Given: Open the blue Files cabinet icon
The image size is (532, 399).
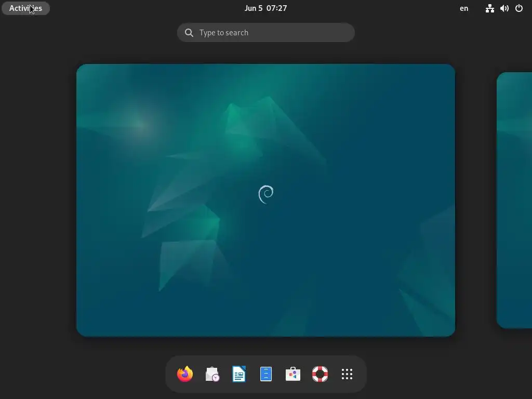Looking at the screenshot, I should pyautogui.click(x=265, y=374).
